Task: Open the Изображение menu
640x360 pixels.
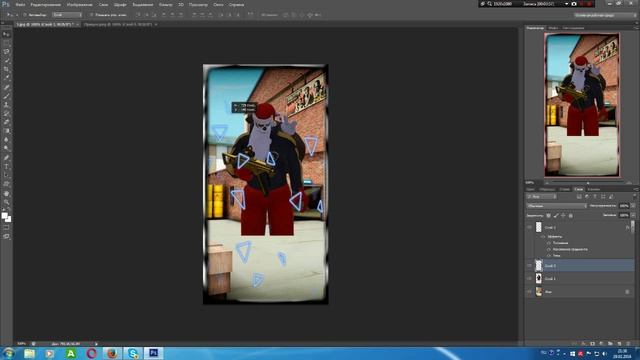Action: (x=80, y=4)
